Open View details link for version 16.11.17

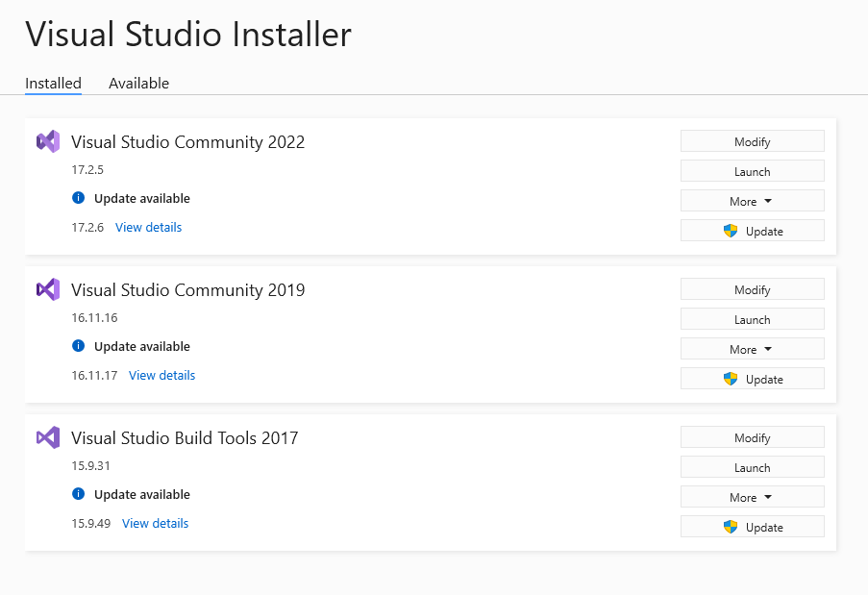[x=161, y=376]
